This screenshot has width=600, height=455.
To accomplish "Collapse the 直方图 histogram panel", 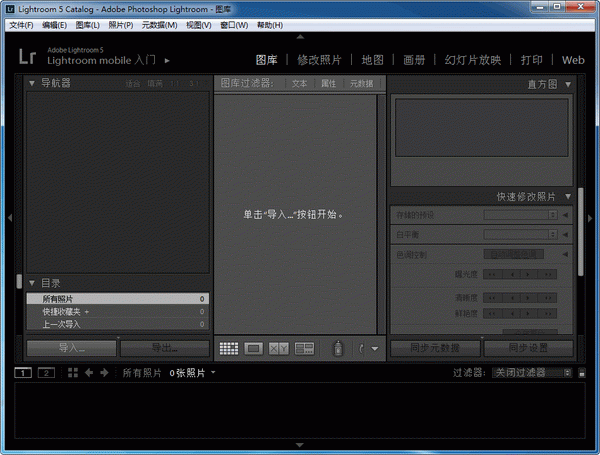I will click(x=568, y=84).
